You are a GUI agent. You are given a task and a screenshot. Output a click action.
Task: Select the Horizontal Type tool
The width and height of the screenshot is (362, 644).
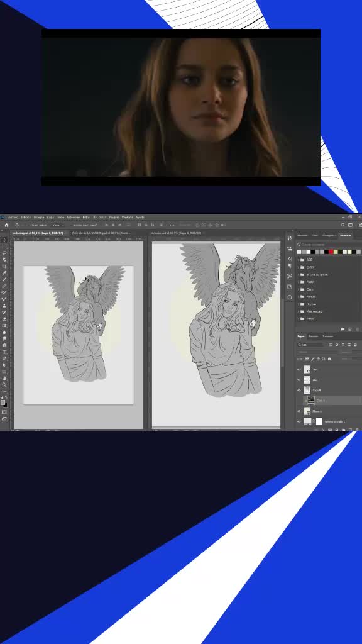click(x=4, y=352)
